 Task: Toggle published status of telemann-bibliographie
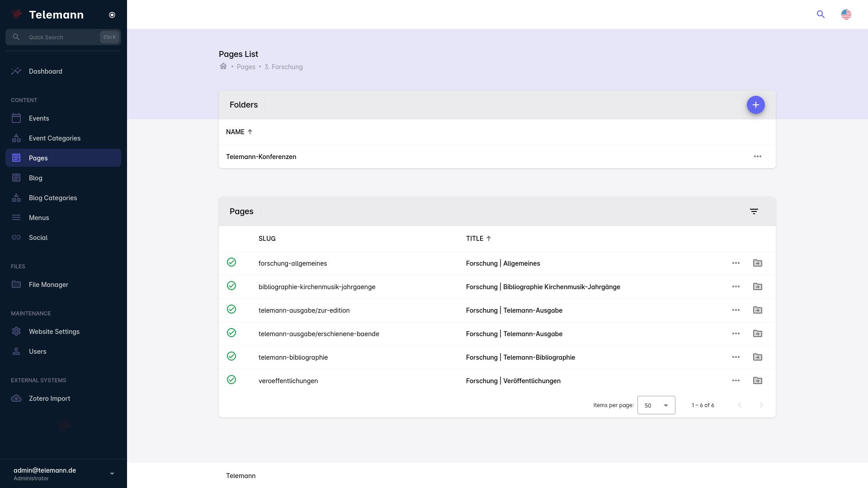(231, 356)
